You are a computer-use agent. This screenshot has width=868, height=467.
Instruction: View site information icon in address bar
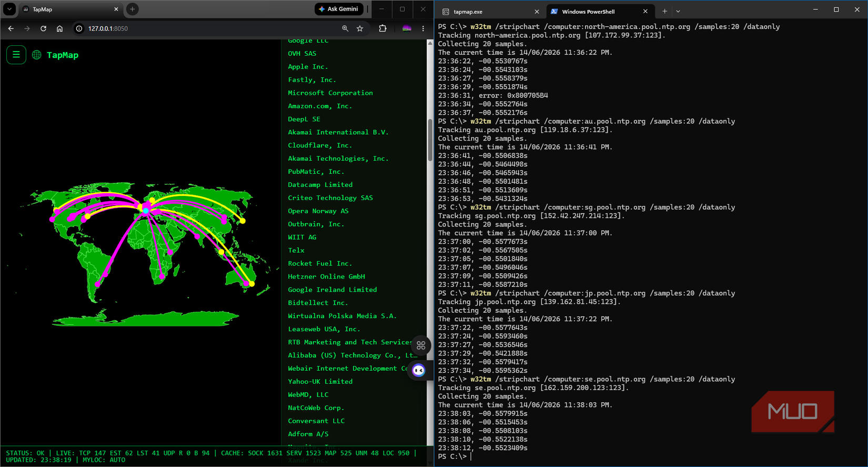[x=79, y=28]
